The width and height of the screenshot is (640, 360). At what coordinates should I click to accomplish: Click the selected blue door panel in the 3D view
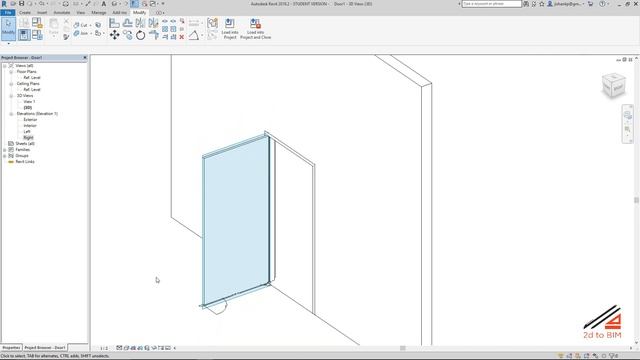tap(236, 220)
